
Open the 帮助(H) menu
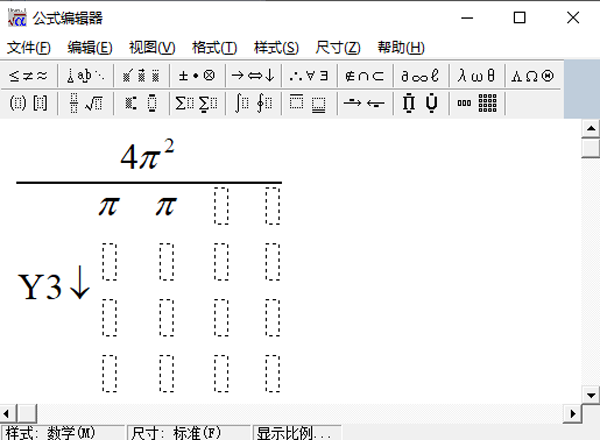pos(401,47)
